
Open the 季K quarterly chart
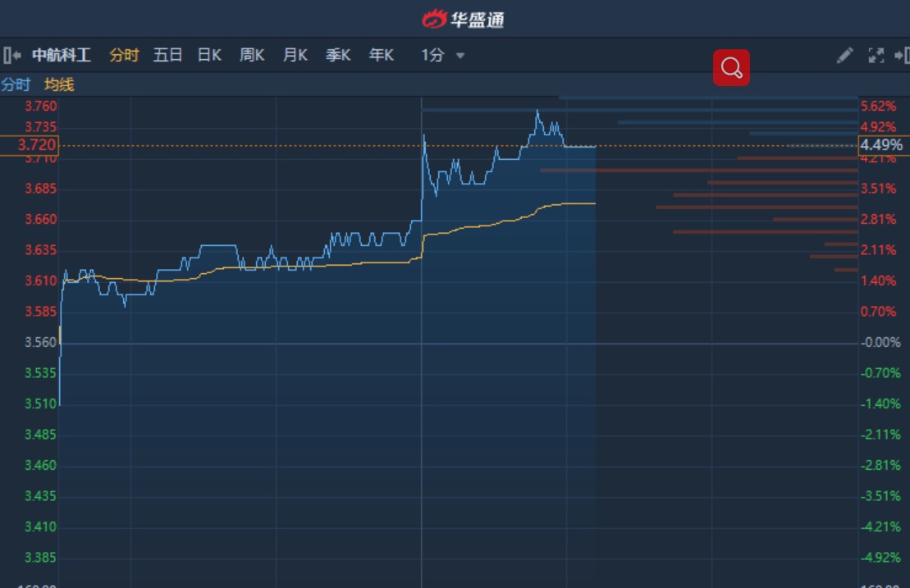[x=337, y=56]
